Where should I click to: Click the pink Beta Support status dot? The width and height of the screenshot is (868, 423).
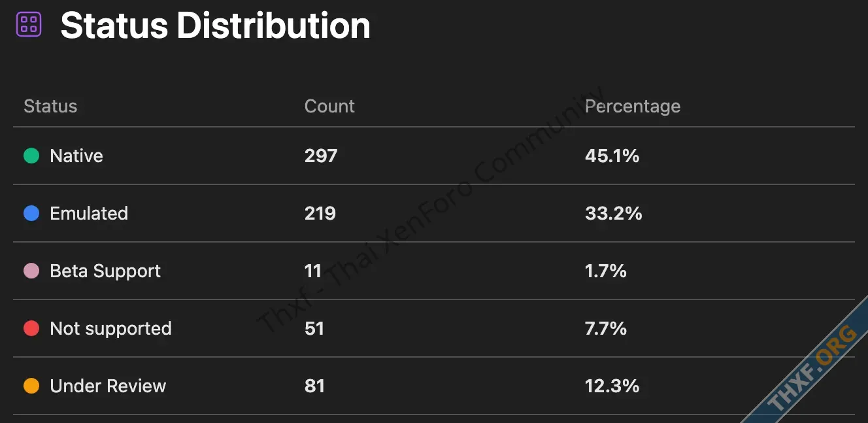pyautogui.click(x=31, y=271)
